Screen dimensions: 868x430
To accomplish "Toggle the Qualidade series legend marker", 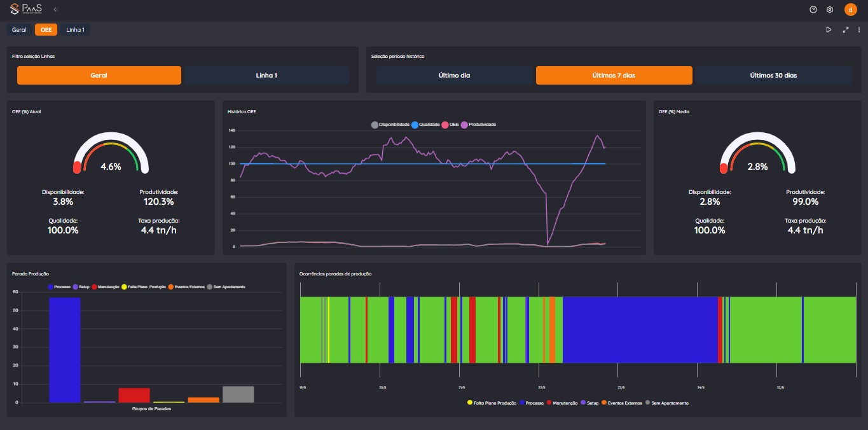I will (x=415, y=125).
